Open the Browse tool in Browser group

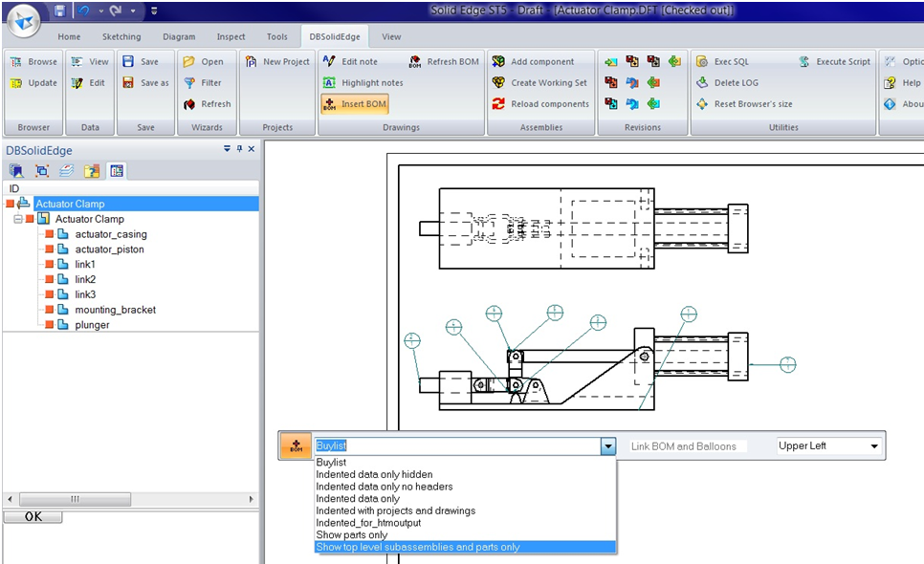pos(34,62)
